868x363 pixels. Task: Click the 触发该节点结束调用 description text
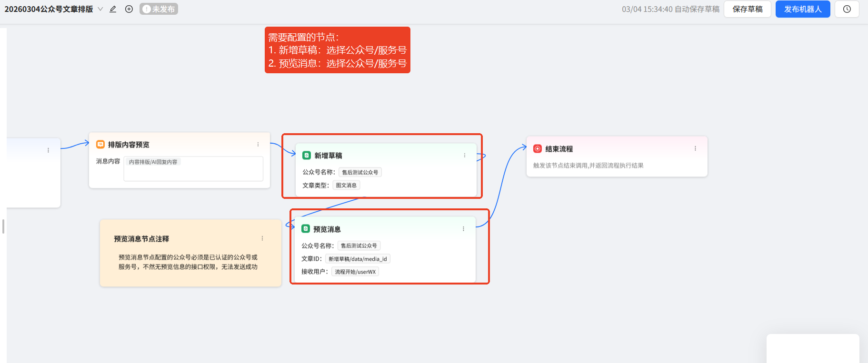(x=588, y=166)
